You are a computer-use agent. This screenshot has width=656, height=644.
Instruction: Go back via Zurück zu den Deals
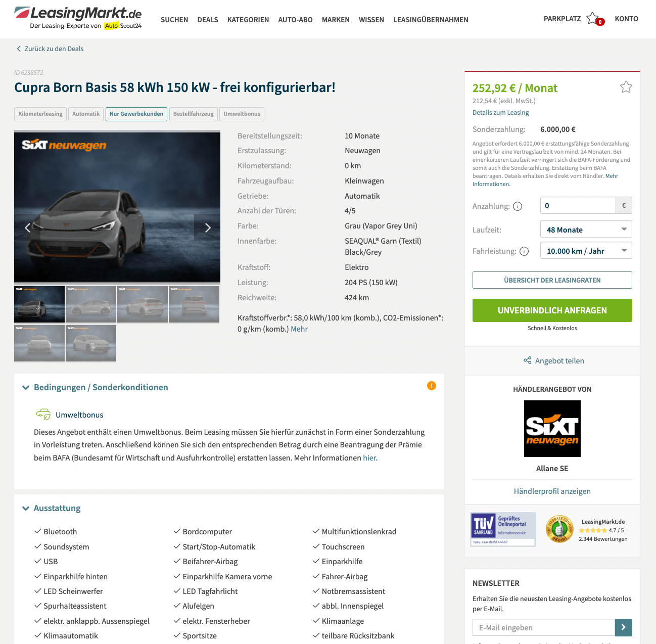click(x=54, y=49)
